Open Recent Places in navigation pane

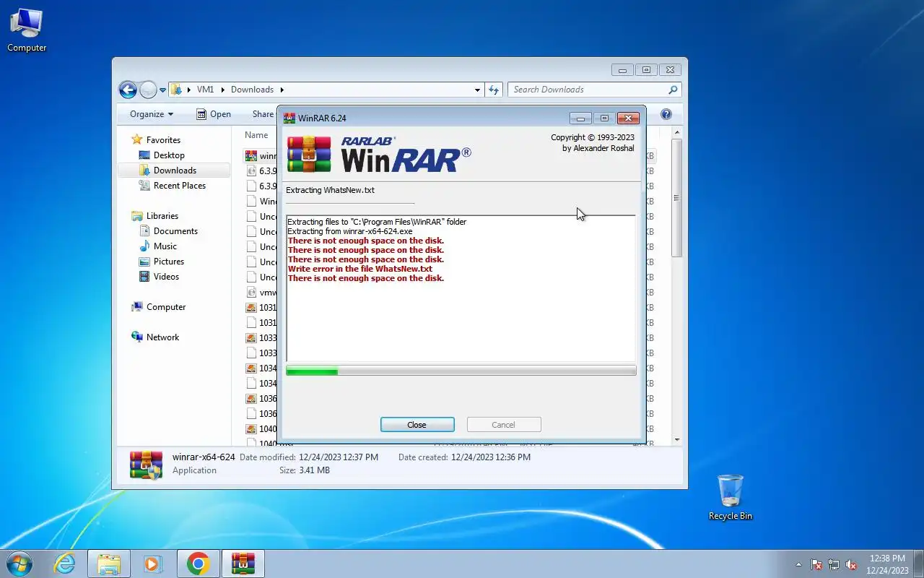coord(179,186)
